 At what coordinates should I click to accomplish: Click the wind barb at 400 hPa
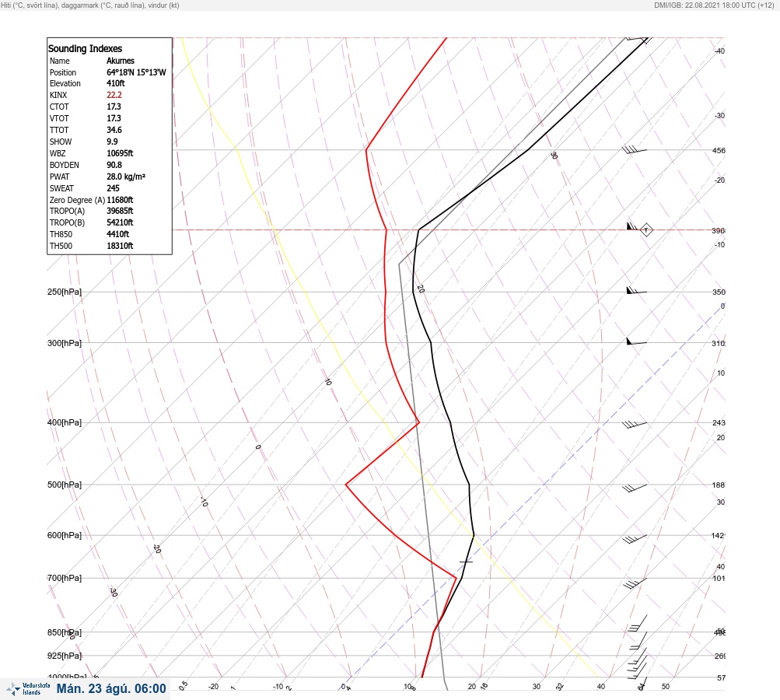point(635,425)
